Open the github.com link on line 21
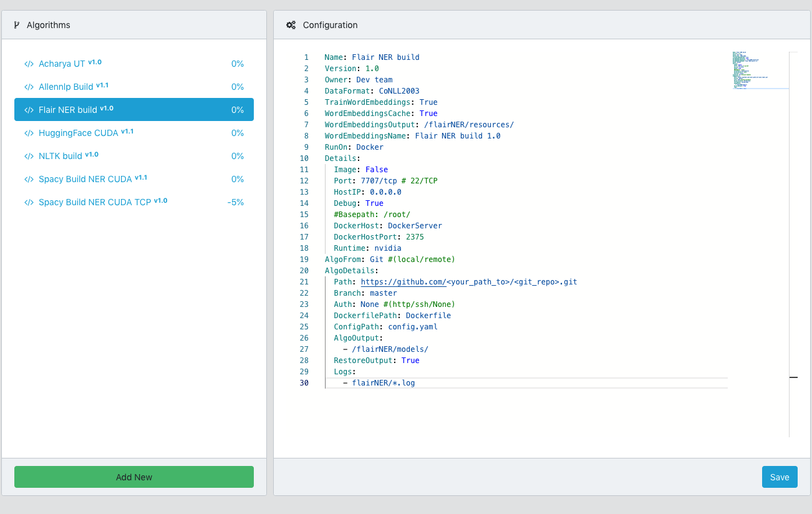This screenshot has height=514, width=812. coord(403,282)
